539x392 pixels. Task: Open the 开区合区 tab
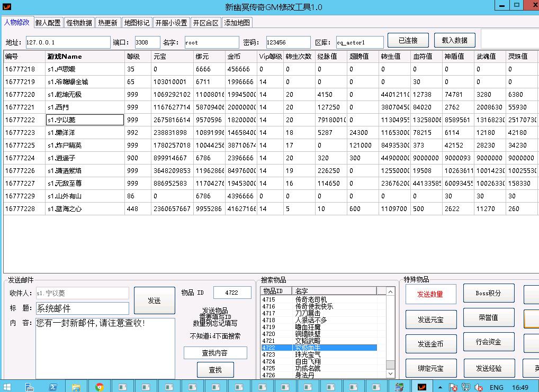pyautogui.click(x=205, y=23)
